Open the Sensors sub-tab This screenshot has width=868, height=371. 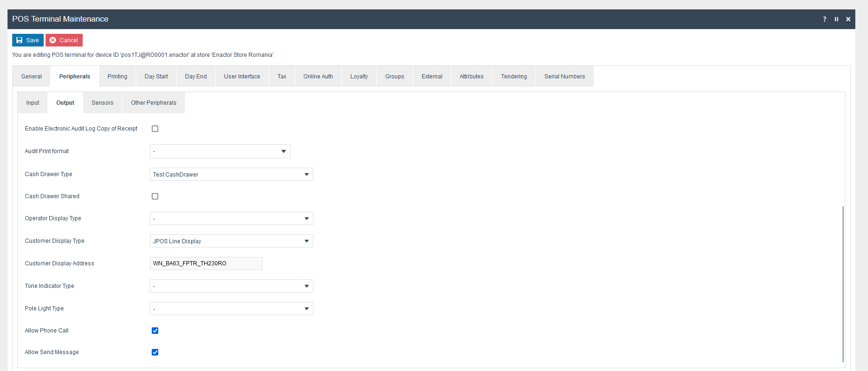[x=102, y=103]
